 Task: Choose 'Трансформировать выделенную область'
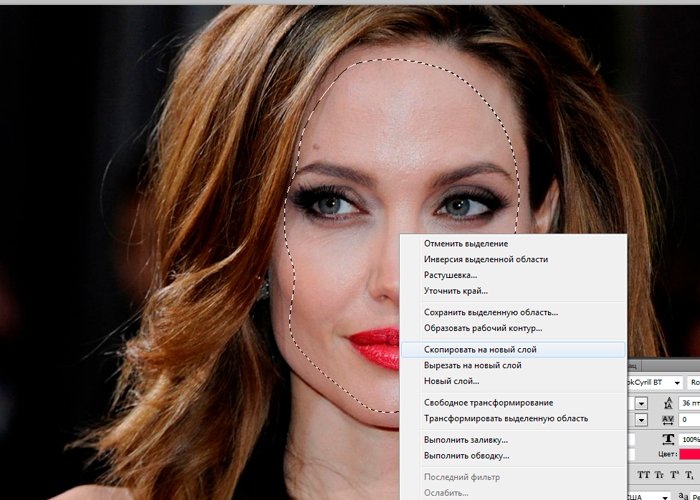point(513,418)
